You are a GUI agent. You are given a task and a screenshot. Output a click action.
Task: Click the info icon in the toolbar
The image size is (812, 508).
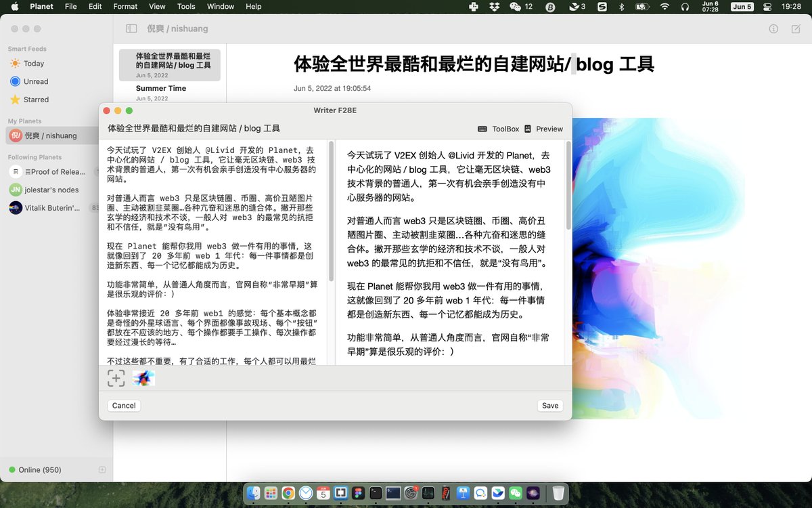tap(773, 29)
